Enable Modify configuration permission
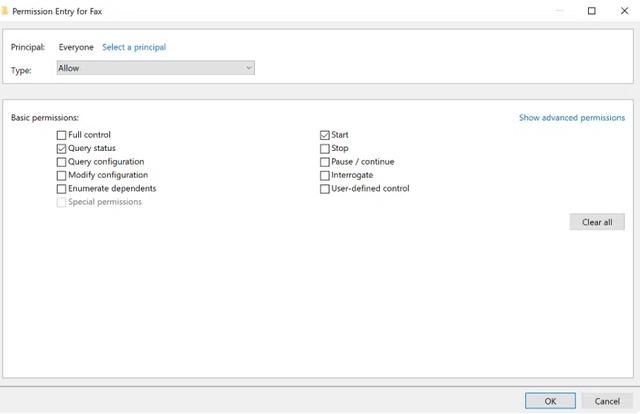The width and height of the screenshot is (640, 414). click(x=62, y=175)
